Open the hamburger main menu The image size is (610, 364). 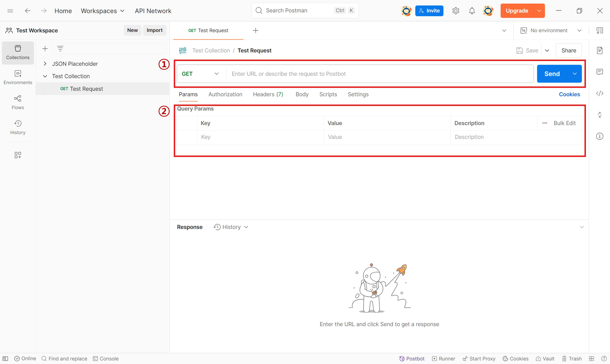(10, 11)
